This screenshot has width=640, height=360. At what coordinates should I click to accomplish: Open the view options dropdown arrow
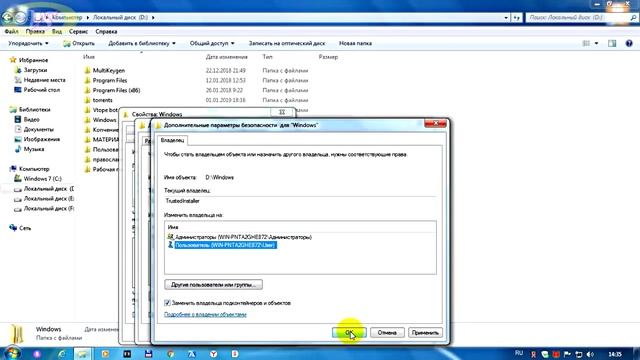click(596, 43)
